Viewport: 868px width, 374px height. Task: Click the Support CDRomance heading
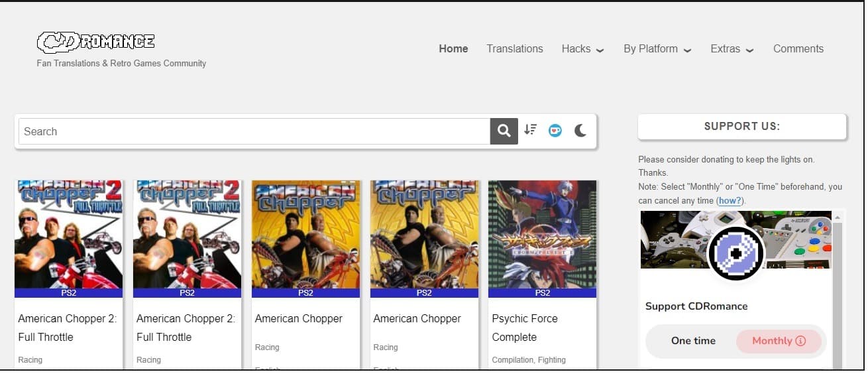point(696,306)
